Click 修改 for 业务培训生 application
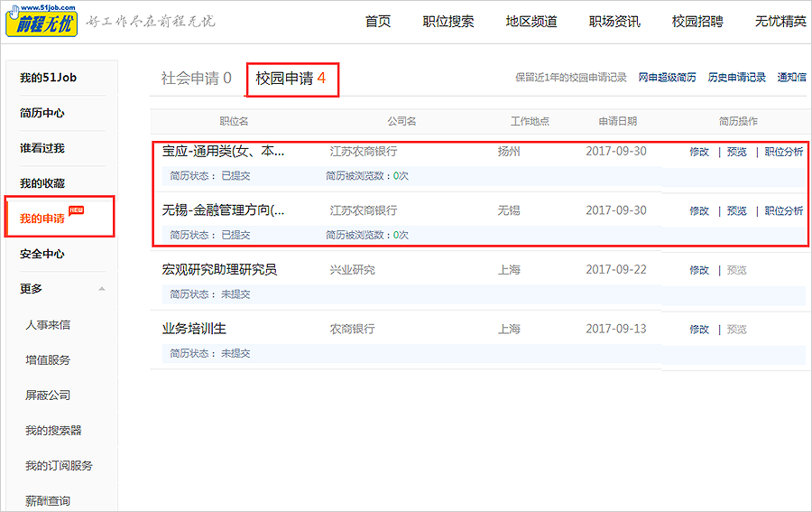The image size is (812, 512). coord(699,329)
